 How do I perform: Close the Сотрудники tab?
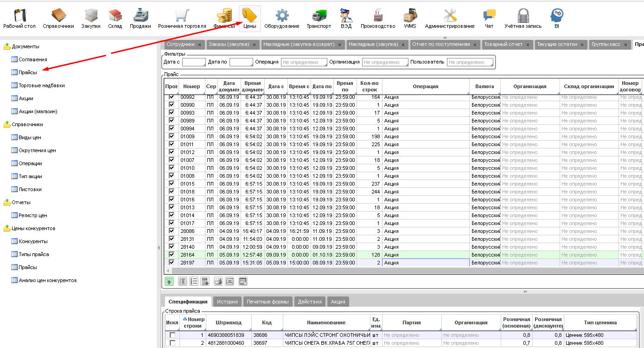[199, 45]
